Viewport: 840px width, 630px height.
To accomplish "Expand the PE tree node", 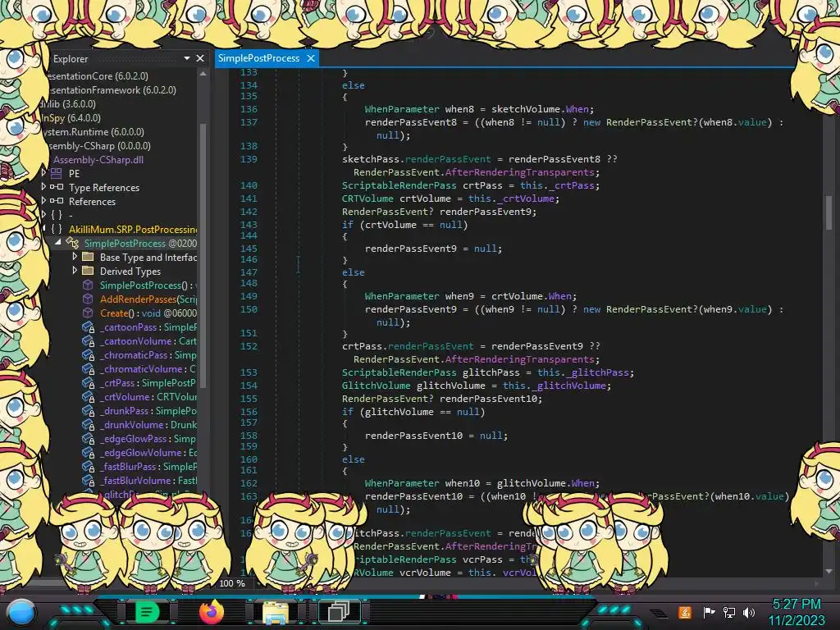I will point(43,172).
